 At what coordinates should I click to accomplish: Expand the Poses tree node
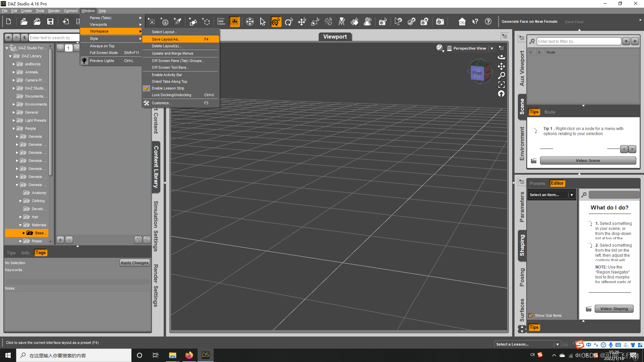coord(20,241)
